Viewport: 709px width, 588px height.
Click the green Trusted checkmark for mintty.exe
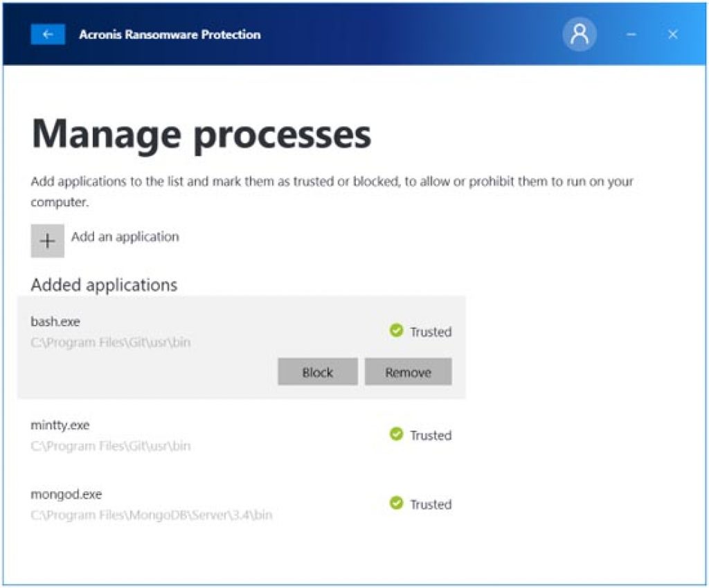tap(395, 435)
